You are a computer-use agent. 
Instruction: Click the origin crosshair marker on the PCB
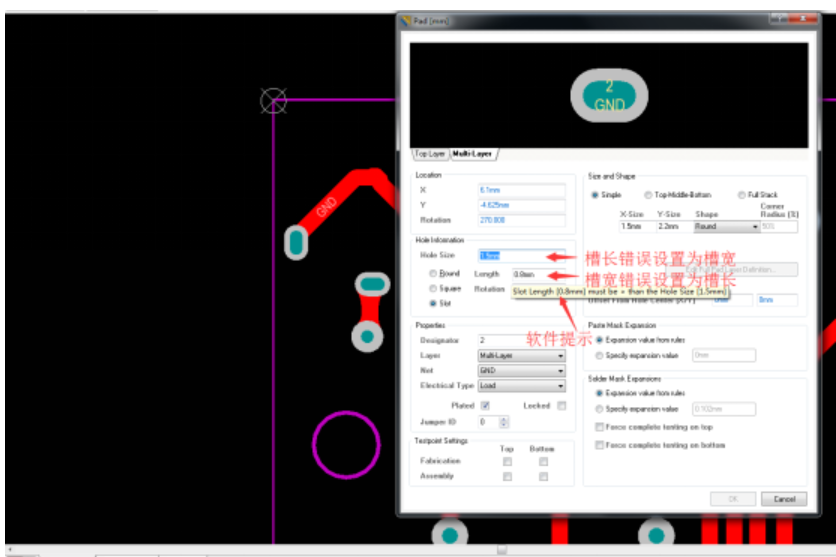(x=274, y=100)
